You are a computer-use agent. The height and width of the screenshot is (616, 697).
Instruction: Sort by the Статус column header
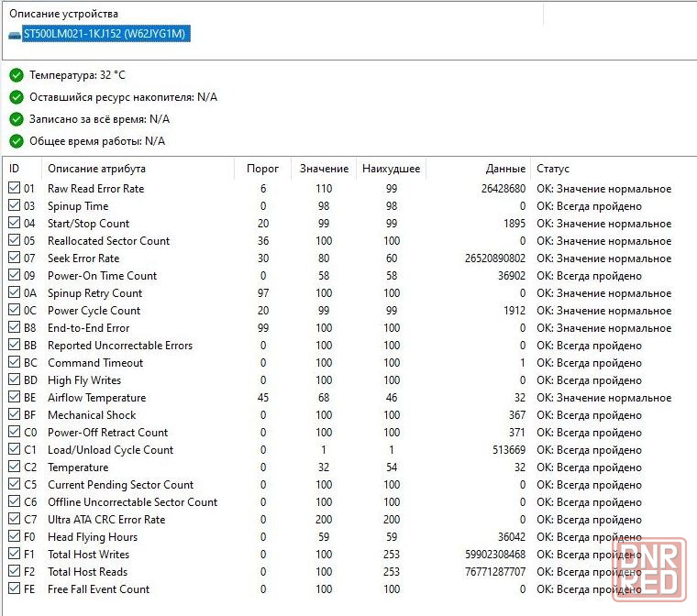pyautogui.click(x=553, y=169)
